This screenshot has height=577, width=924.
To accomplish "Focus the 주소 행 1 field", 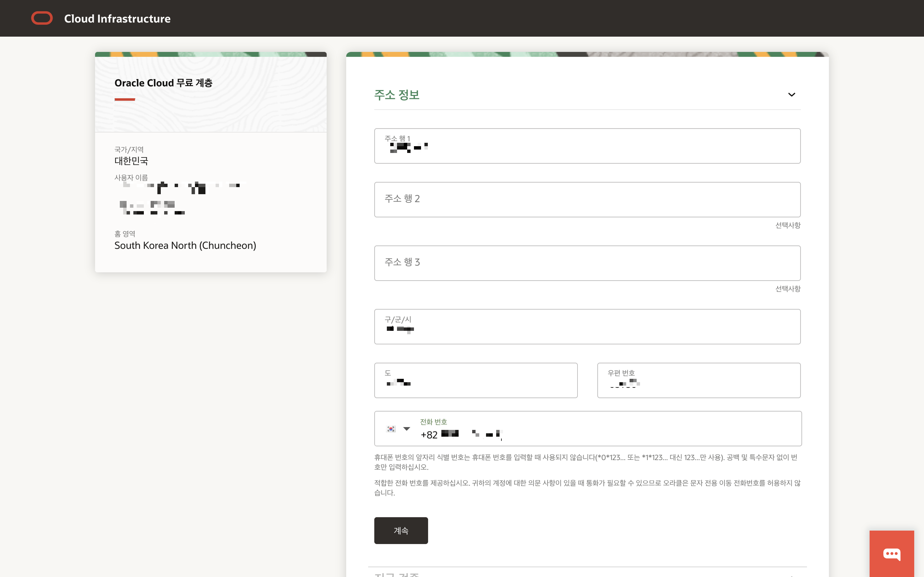I will tap(587, 146).
